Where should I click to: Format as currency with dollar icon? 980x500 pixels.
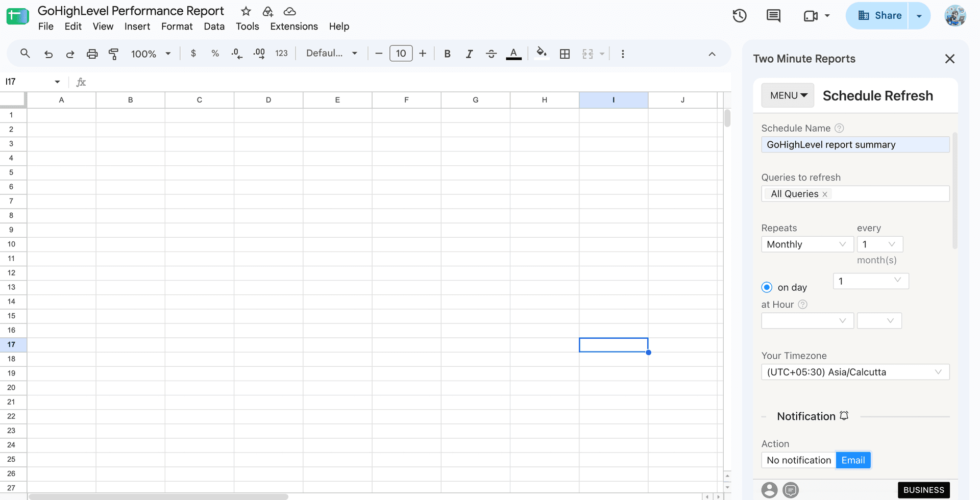point(193,54)
